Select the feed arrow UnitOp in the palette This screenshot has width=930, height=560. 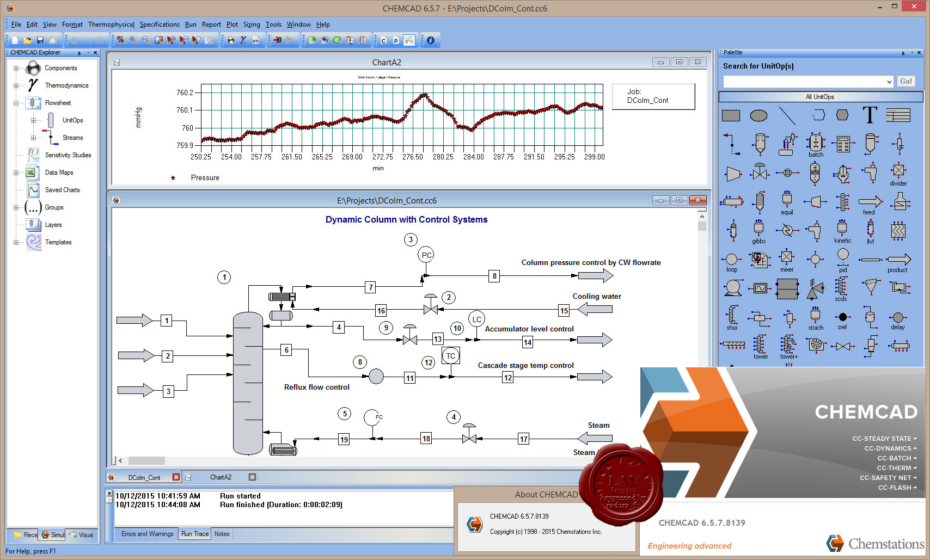(870, 204)
